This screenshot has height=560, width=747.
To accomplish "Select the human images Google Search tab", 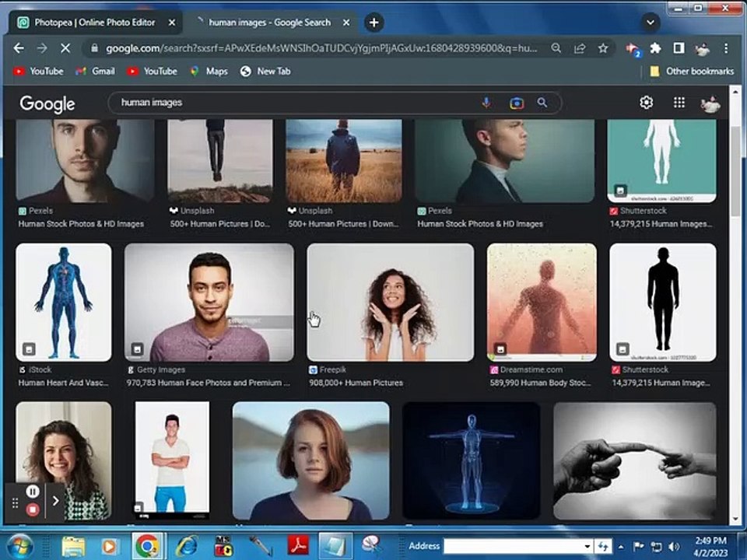I will (269, 23).
